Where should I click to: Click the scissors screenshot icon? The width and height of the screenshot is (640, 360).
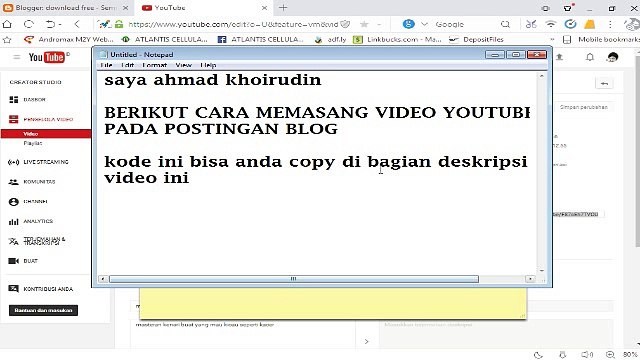(x=531, y=24)
